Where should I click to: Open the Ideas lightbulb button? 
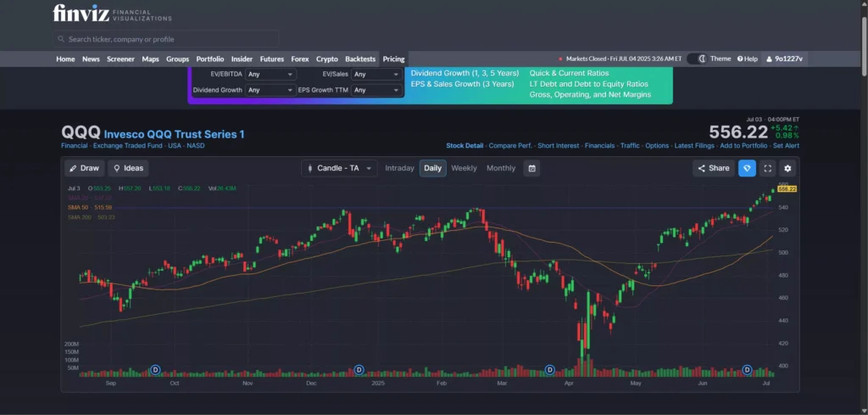pos(129,168)
